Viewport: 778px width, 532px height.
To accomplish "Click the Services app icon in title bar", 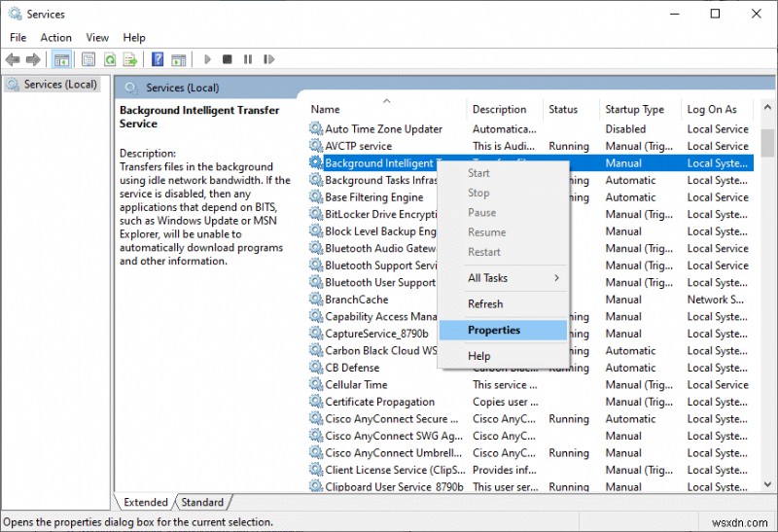I will coord(15,14).
